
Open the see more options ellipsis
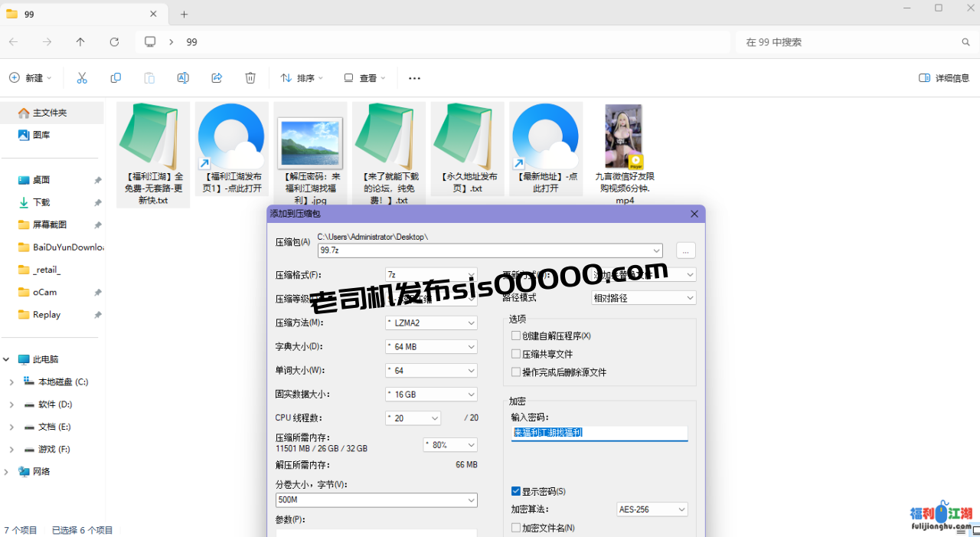pos(414,78)
